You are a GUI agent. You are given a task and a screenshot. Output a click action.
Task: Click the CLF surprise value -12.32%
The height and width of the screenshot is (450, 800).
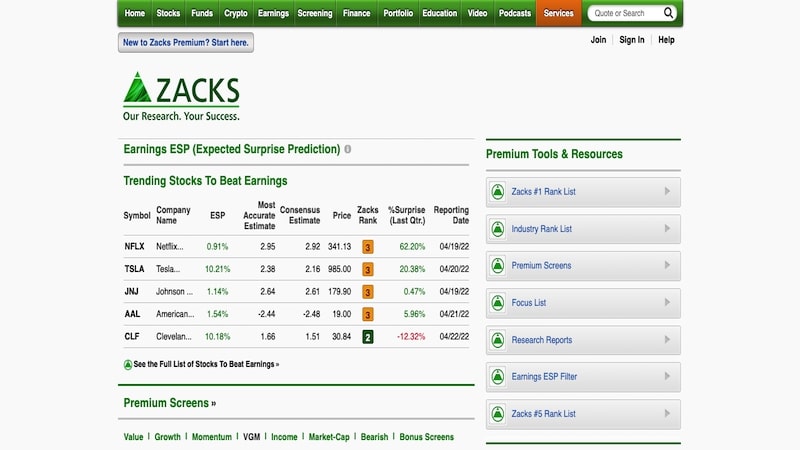411,337
